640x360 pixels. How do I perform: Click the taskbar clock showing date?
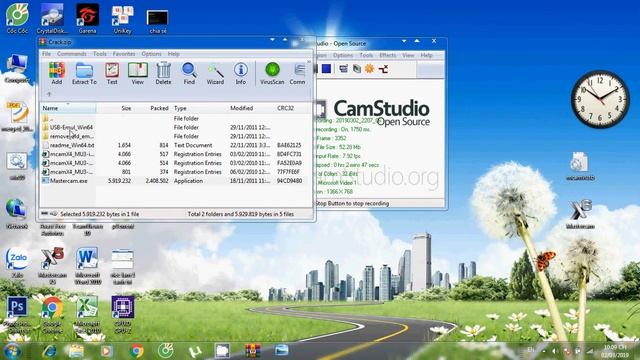[x=615, y=351]
